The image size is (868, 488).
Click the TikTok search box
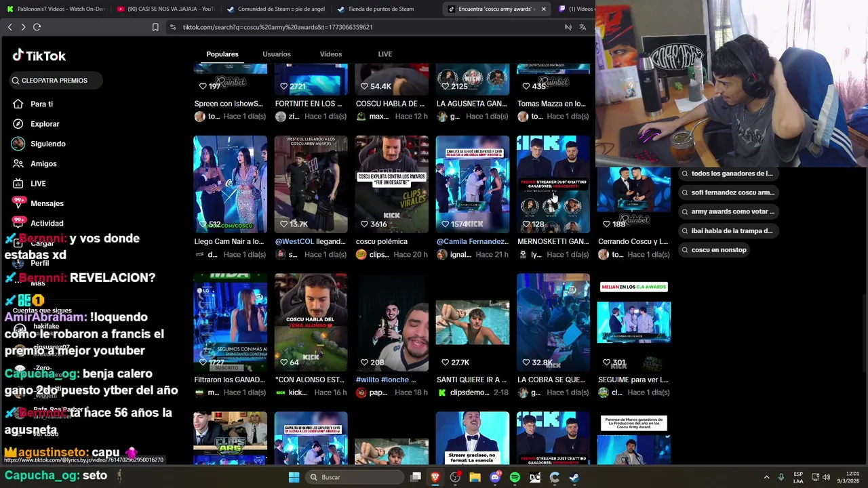point(56,81)
